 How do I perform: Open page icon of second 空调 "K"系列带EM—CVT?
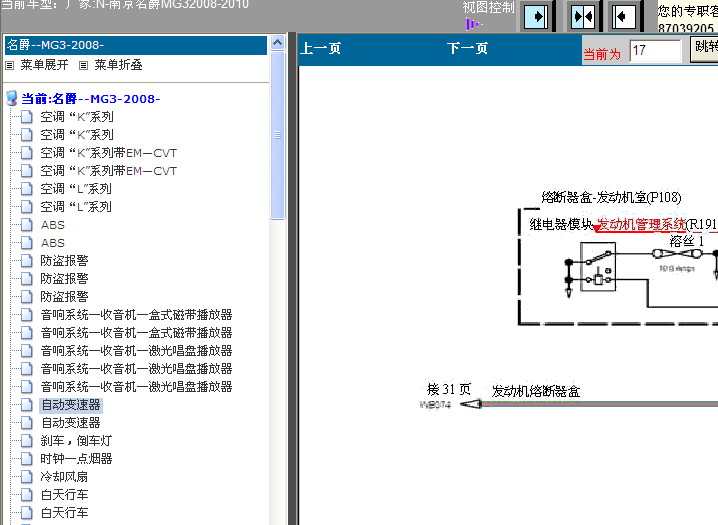(27, 171)
